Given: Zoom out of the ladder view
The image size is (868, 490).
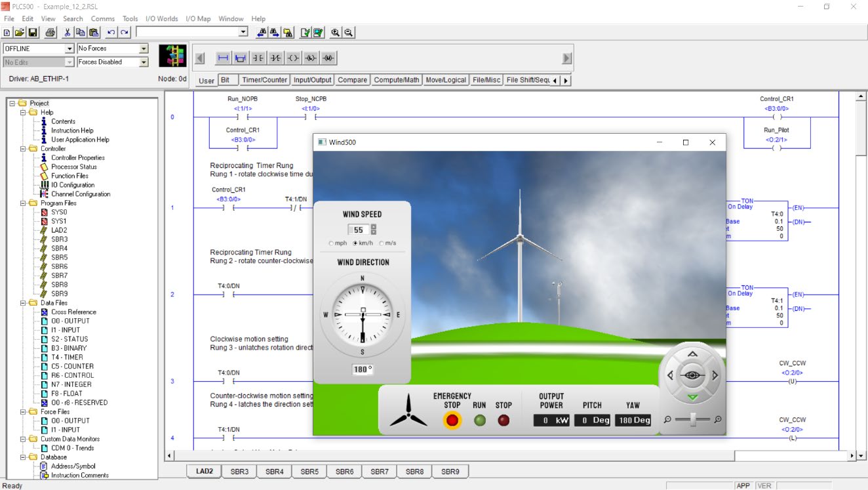Looking at the screenshot, I should pyautogui.click(x=349, y=32).
